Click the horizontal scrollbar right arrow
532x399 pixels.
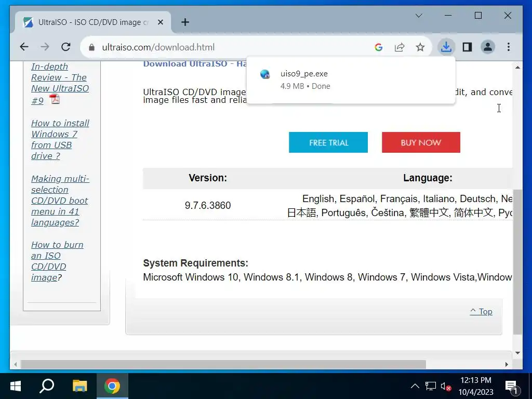(x=507, y=364)
